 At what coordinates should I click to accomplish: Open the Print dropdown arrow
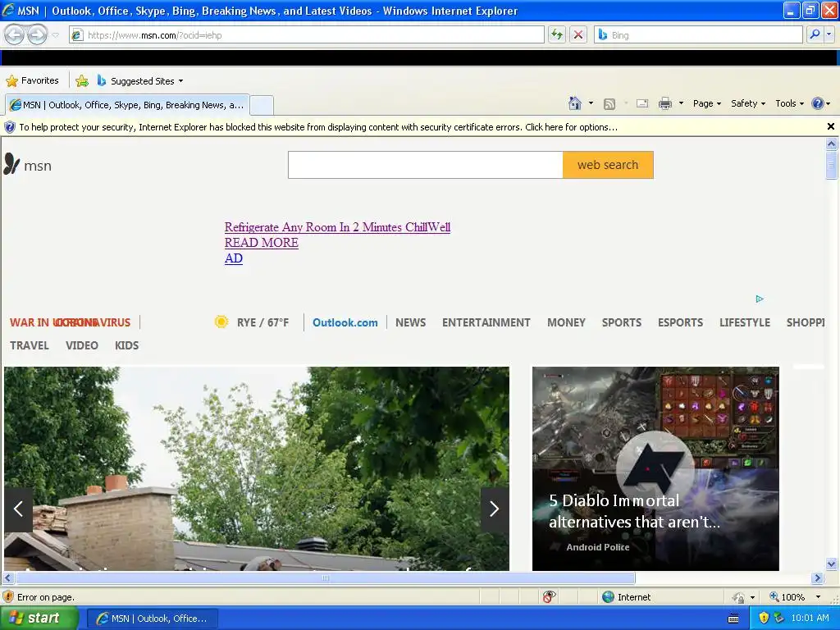pos(681,103)
